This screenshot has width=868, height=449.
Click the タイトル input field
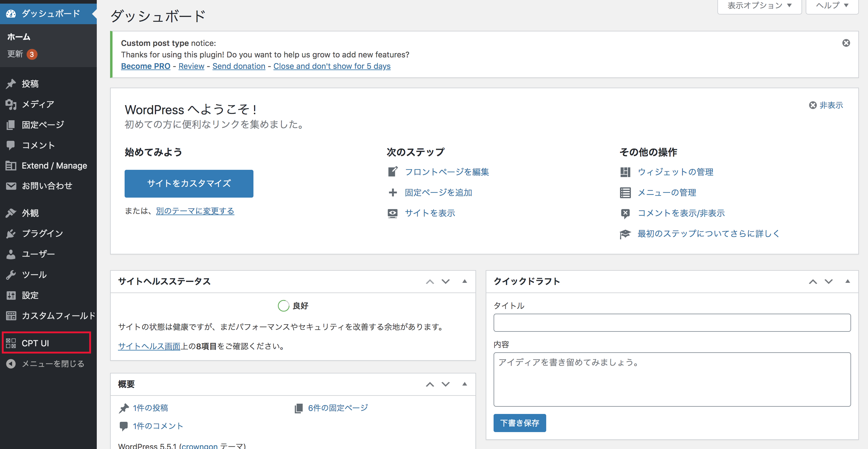coord(672,323)
